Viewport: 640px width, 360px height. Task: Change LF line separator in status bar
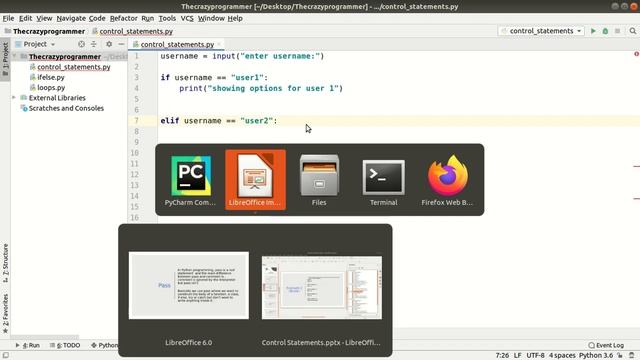click(518, 356)
